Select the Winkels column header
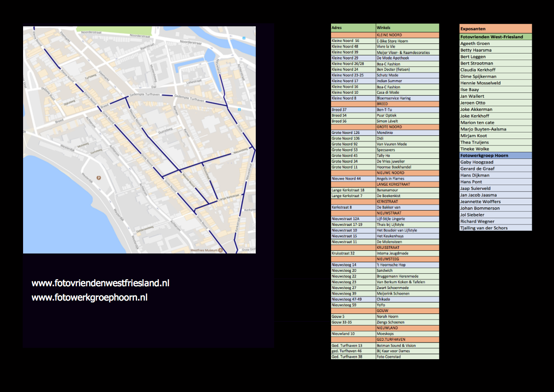This screenshot has width=554, height=392. 407,28
